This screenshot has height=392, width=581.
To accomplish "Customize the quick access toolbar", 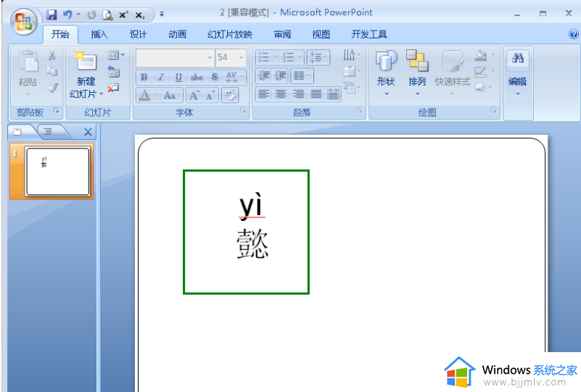I will 162,14.
